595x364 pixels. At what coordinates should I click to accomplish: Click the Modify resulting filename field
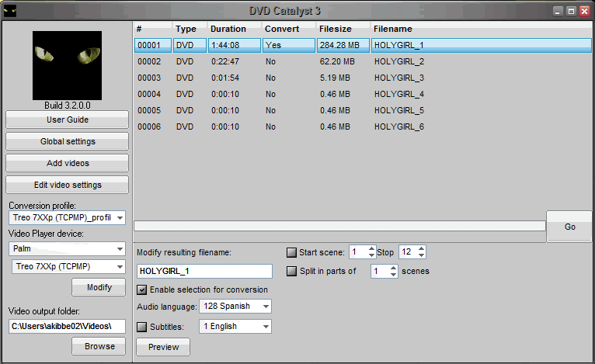(204, 271)
